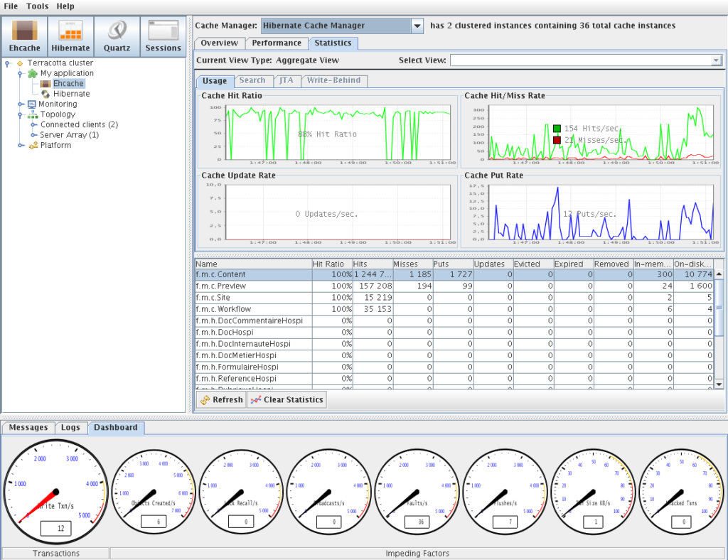Switch to the Overview tab

click(219, 43)
